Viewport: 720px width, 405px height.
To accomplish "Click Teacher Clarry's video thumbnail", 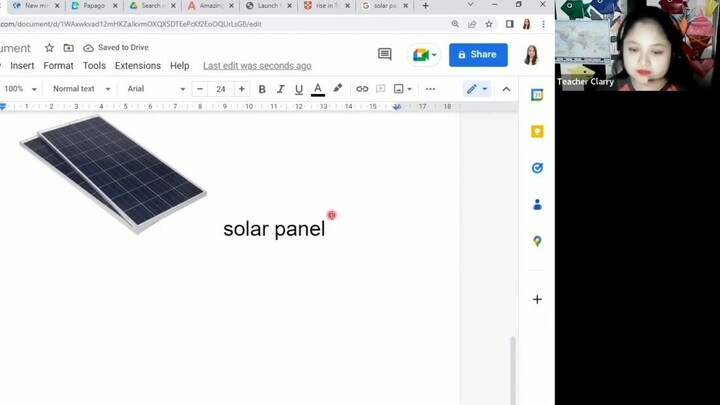I will (x=637, y=45).
